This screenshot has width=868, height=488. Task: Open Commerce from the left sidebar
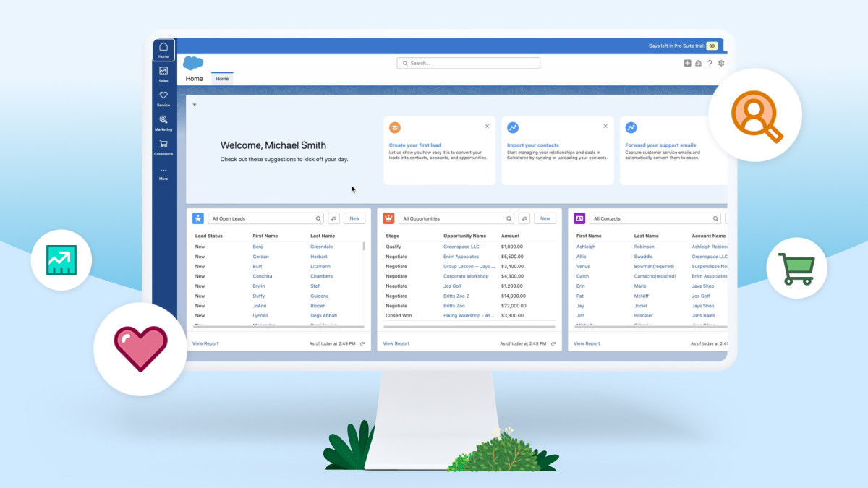tap(163, 143)
